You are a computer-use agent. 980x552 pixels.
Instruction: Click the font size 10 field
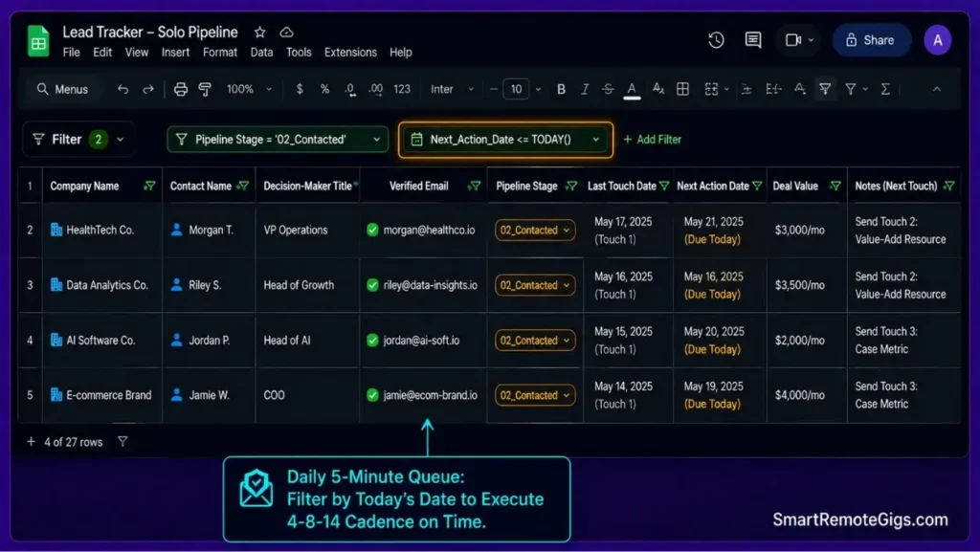point(516,89)
